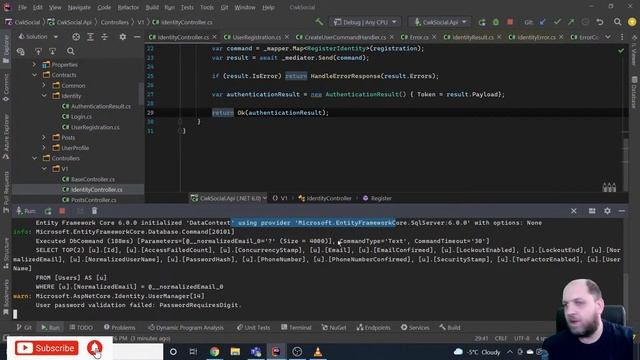Collapse the Controllers folder arrow
This screenshot has height=360, width=640.
click(34, 158)
